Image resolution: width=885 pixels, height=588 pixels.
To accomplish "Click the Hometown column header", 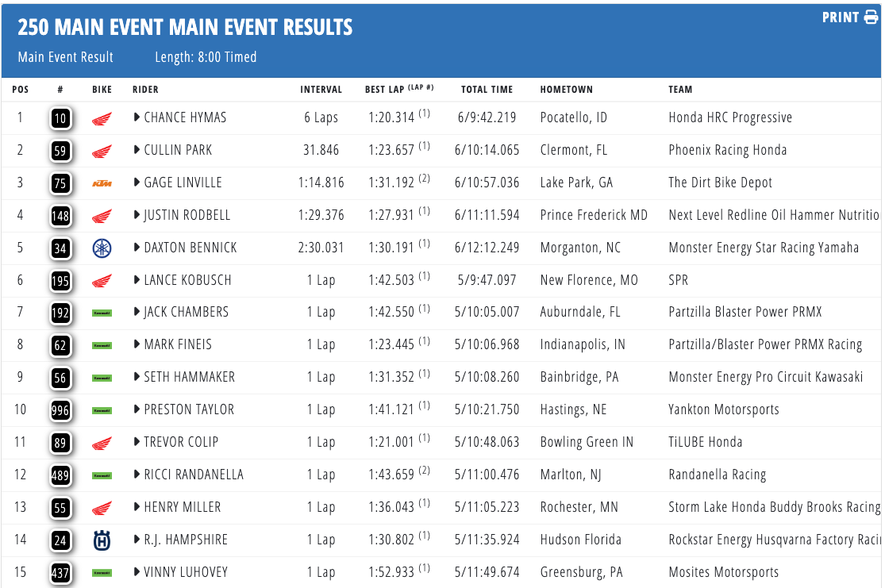I will pos(566,90).
